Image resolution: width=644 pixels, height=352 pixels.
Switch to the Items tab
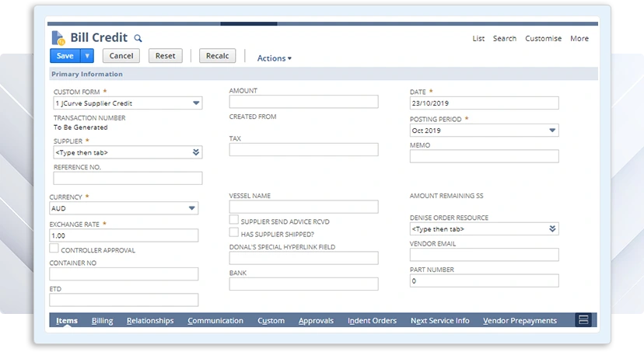click(x=67, y=320)
